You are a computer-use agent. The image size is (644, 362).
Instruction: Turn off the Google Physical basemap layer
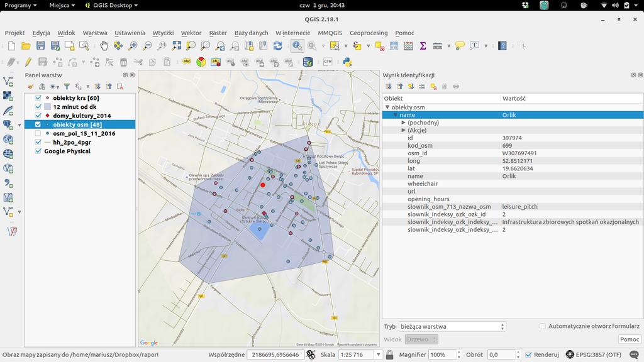(38, 151)
